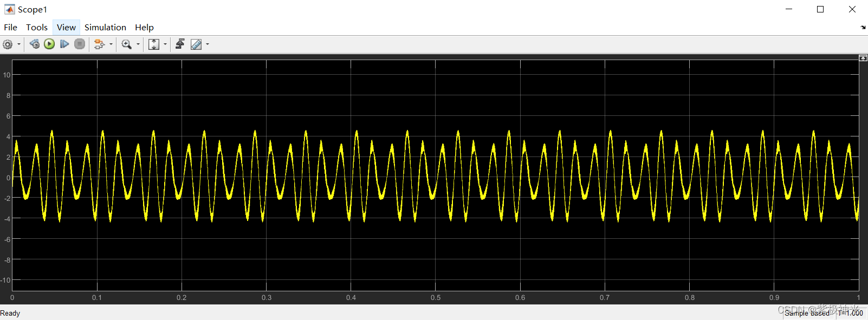Click the Sample based status text

[807, 313]
